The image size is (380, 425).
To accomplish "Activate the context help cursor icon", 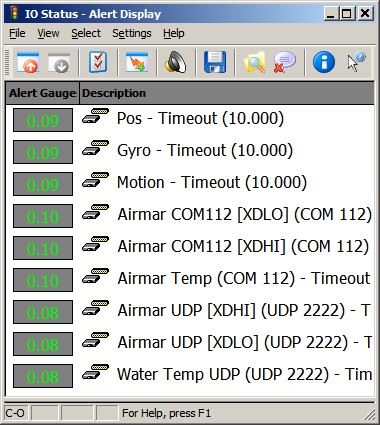I will click(x=356, y=62).
